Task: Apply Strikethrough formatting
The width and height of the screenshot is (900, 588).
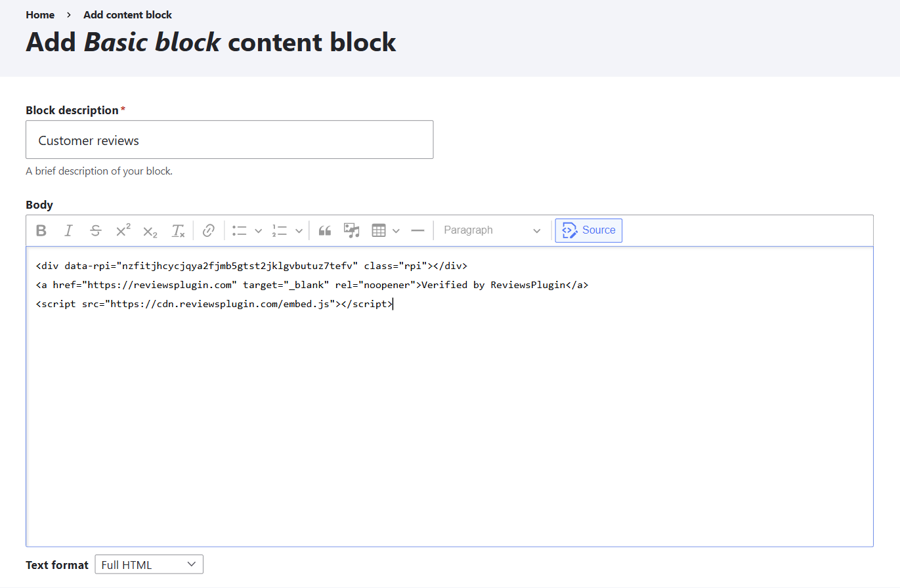Action: (96, 230)
